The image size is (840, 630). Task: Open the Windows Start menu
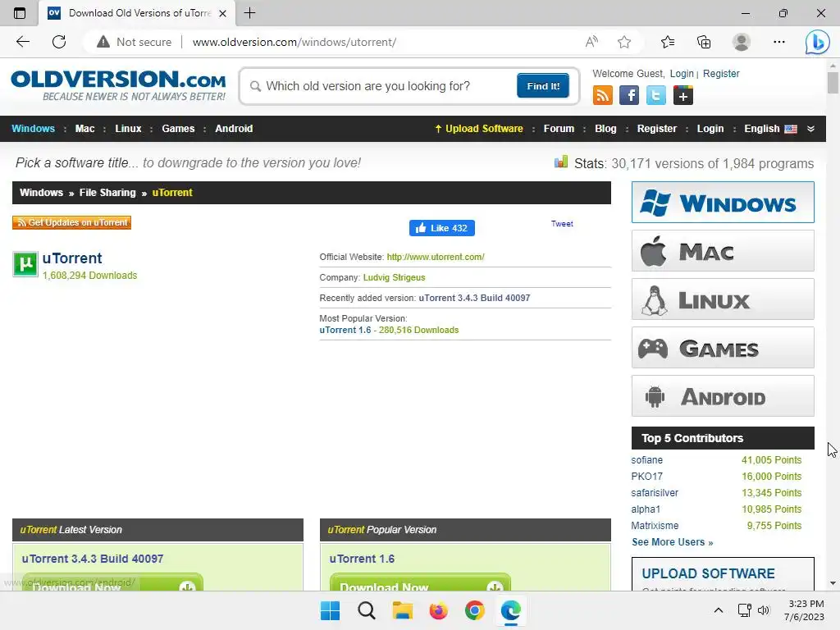(x=330, y=610)
